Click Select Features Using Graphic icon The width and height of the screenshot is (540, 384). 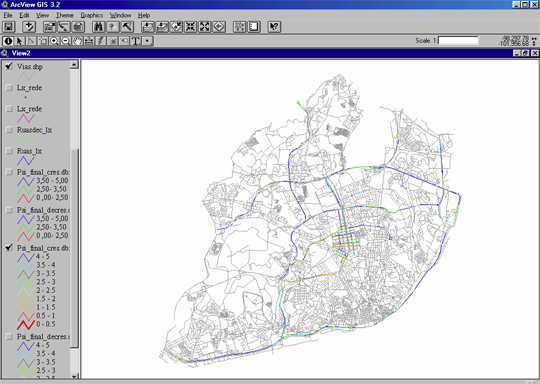point(240,27)
